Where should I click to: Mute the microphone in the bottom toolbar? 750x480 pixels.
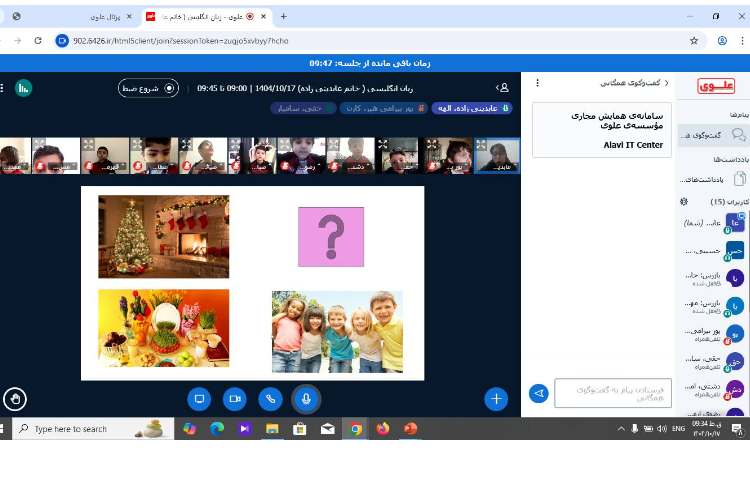306,399
